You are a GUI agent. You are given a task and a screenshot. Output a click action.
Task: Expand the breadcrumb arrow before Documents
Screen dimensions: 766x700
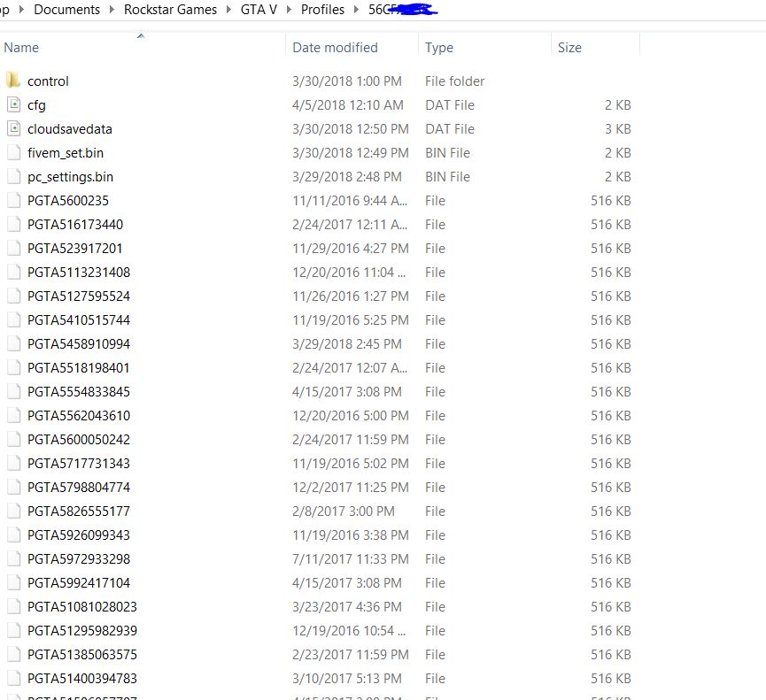tap(21, 9)
